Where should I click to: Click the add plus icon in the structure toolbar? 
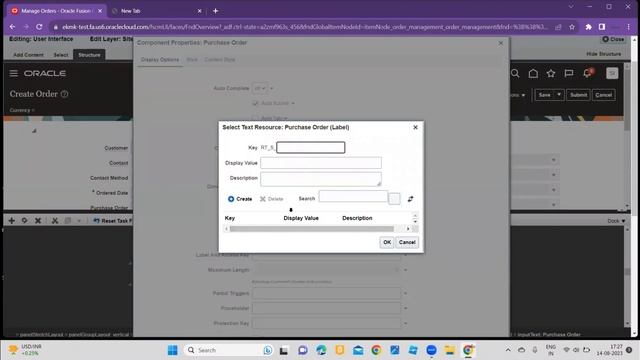[x=11, y=220]
